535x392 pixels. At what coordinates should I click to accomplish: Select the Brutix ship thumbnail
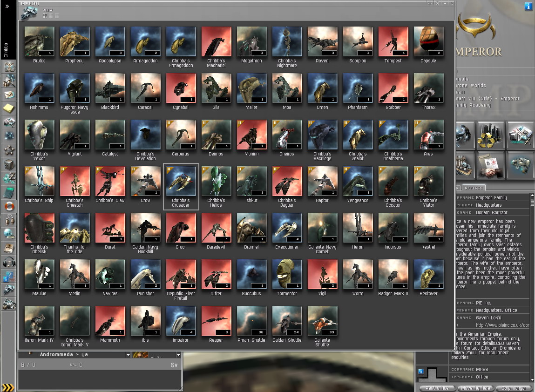click(39, 41)
